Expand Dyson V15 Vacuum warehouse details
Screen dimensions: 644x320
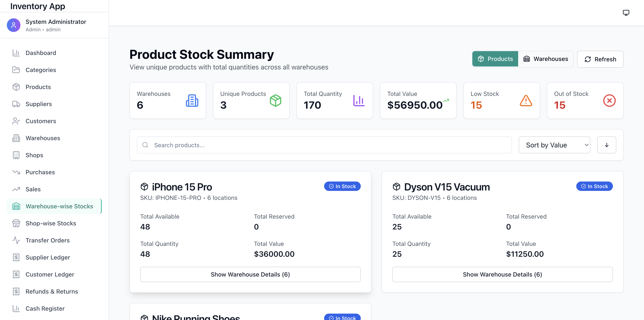pyautogui.click(x=502, y=274)
